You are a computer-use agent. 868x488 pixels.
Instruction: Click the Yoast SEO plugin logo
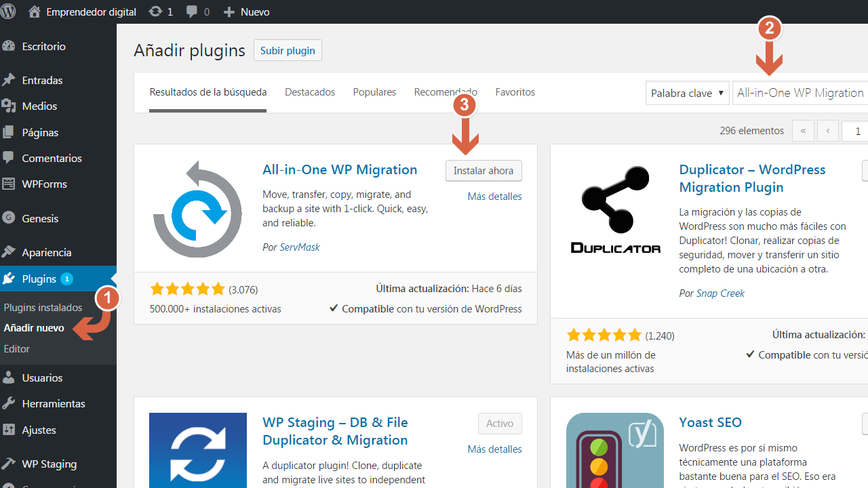click(615, 450)
